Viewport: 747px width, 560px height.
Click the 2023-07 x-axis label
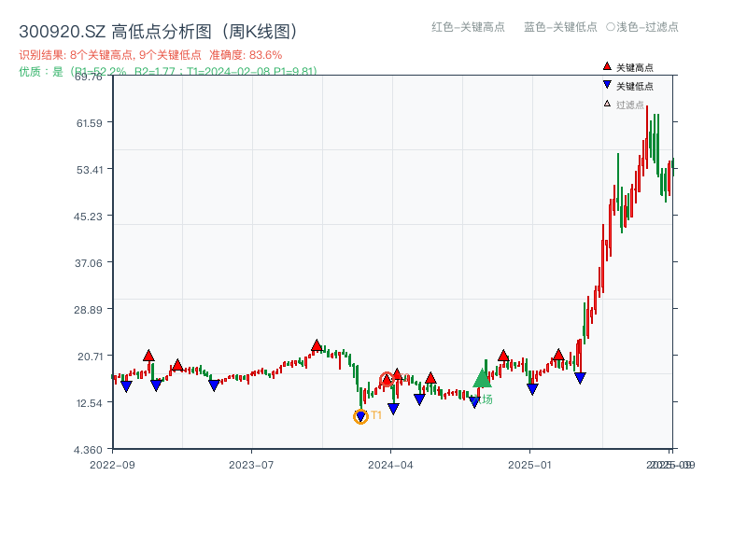pos(252,464)
